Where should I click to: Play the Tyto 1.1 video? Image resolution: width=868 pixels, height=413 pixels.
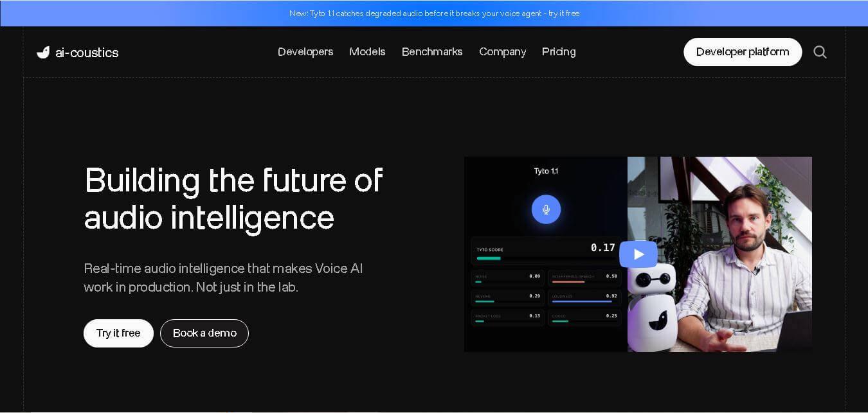point(638,254)
